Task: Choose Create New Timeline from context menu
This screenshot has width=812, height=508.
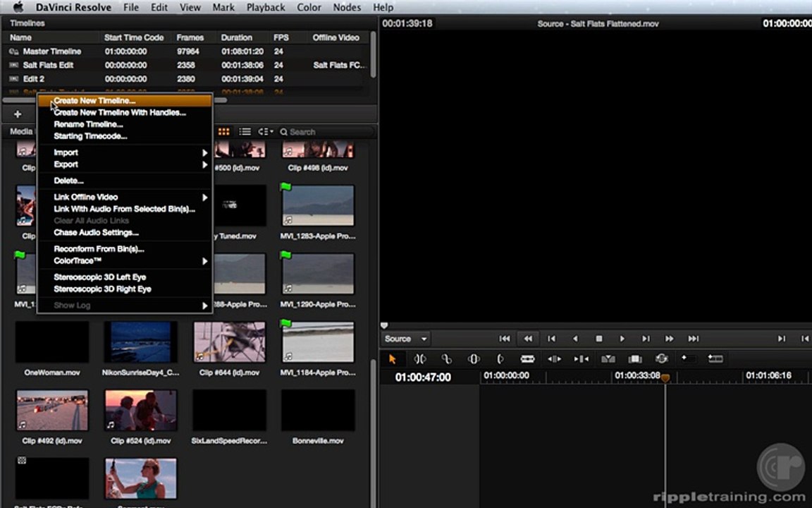Action: point(124,101)
